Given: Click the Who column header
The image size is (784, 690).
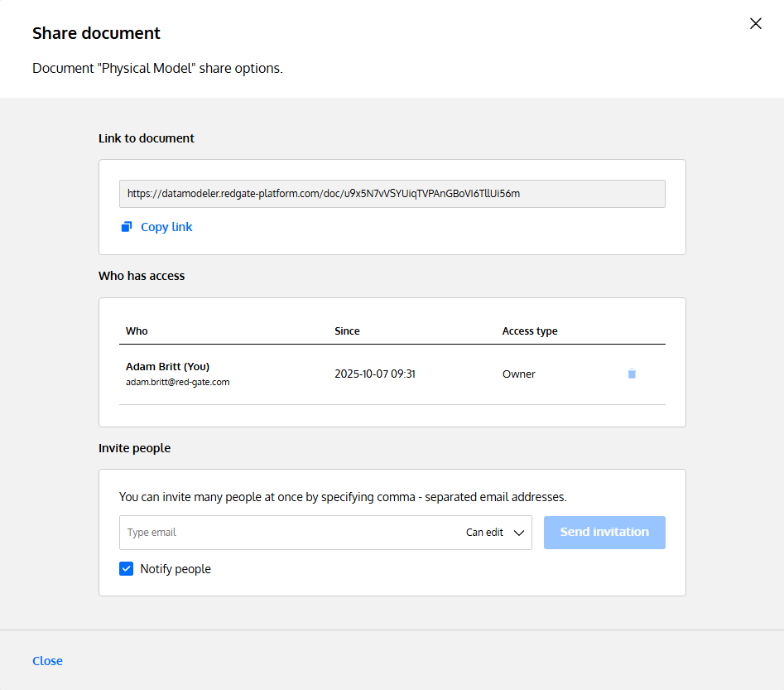Looking at the screenshot, I should (137, 331).
